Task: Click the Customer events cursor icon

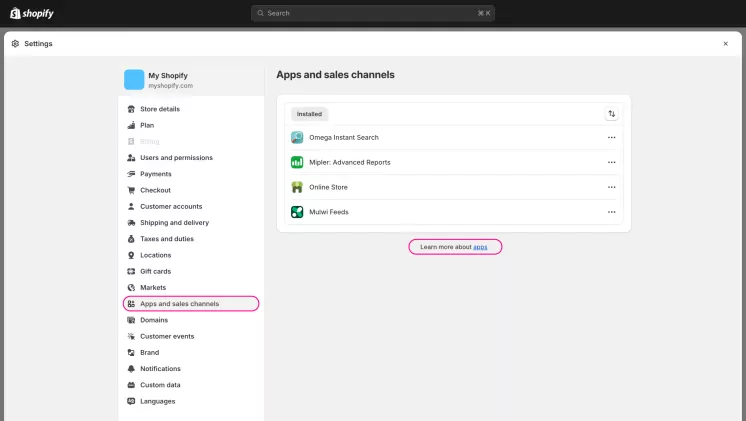Action: 131,336
